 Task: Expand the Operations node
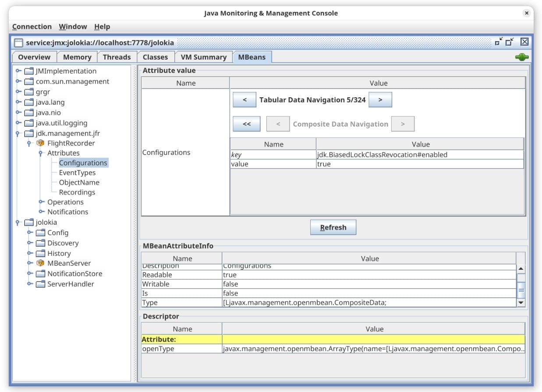42,202
